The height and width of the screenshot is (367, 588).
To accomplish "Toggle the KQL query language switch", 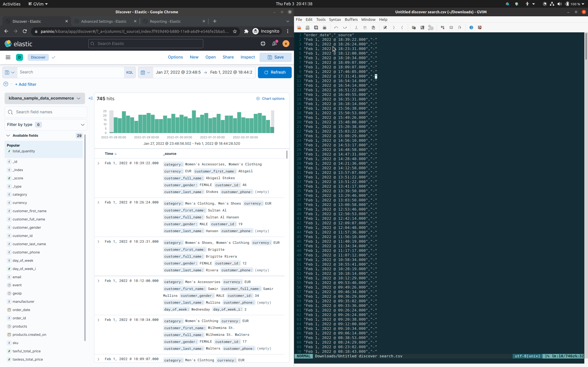I will pyautogui.click(x=130, y=72).
